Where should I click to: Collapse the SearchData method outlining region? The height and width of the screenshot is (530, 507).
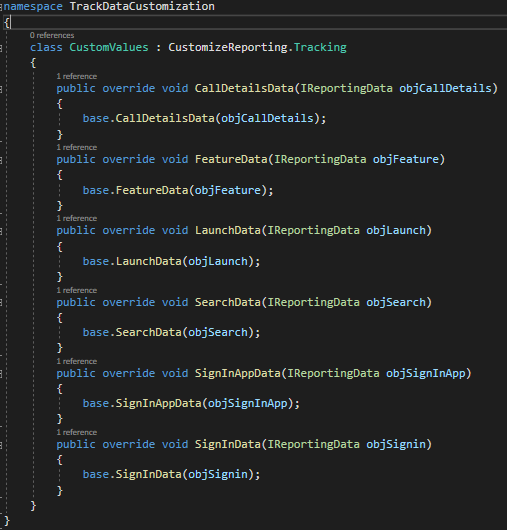tap(1, 303)
